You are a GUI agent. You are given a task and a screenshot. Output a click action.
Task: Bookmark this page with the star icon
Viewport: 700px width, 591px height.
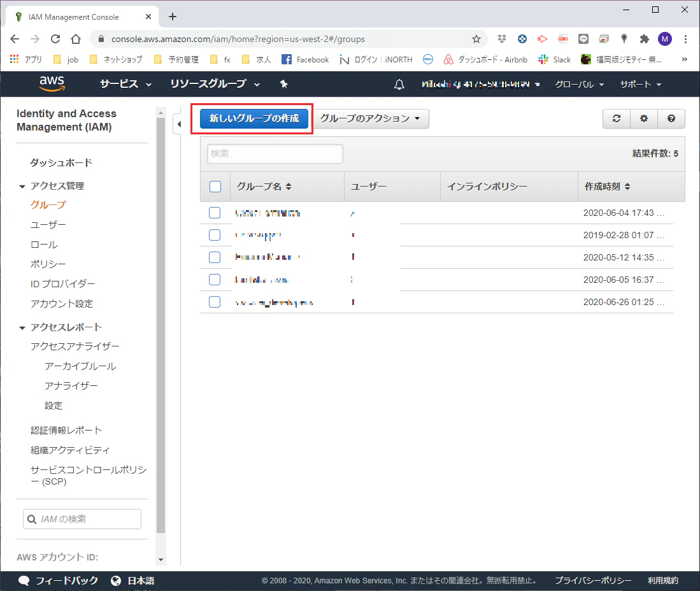click(x=476, y=39)
